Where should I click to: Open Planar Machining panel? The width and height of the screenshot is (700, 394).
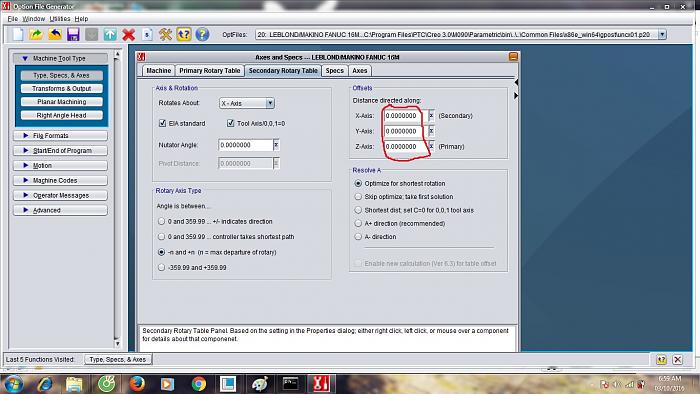(x=62, y=102)
